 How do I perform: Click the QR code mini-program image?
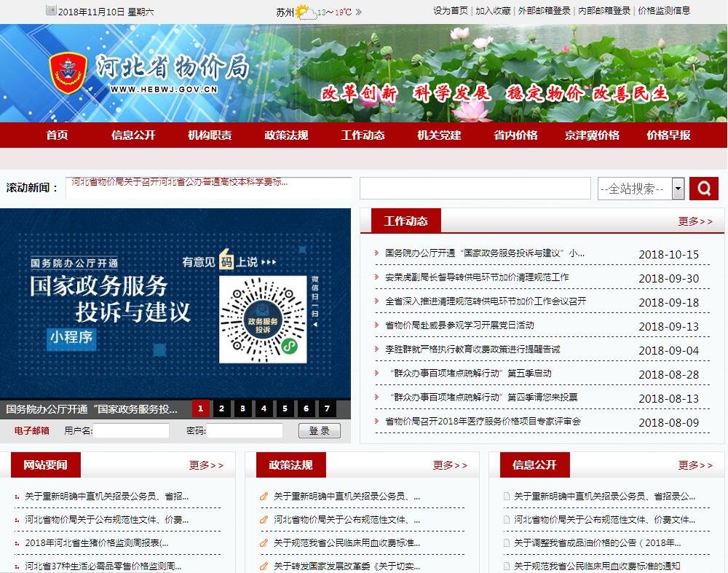pos(263,319)
